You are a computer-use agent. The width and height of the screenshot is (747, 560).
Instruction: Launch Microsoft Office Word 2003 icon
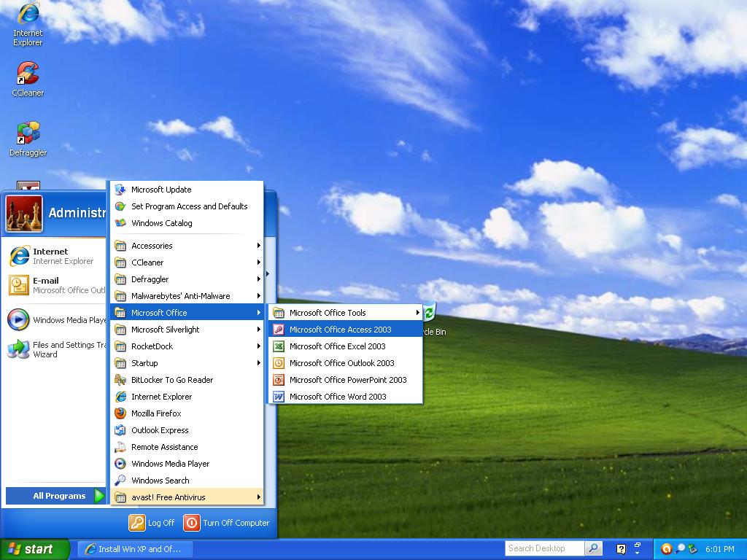[279, 397]
